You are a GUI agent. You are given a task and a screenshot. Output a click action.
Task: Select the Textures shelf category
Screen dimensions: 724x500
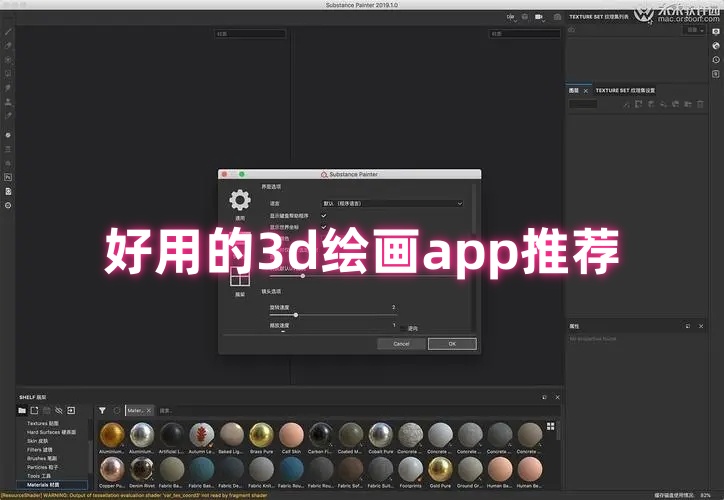coord(42,423)
